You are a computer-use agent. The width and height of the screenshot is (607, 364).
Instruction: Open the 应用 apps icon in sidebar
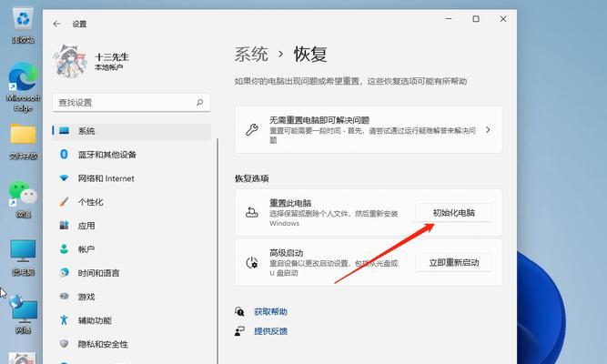(x=64, y=226)
